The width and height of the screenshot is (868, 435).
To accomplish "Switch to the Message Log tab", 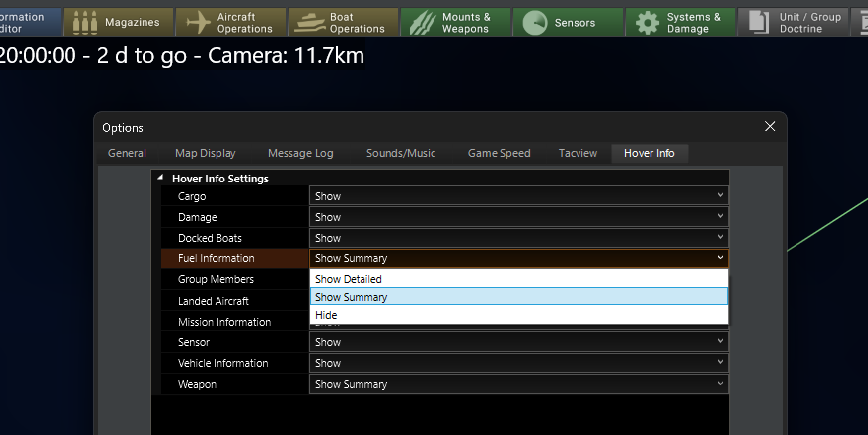I will point(301,153).
